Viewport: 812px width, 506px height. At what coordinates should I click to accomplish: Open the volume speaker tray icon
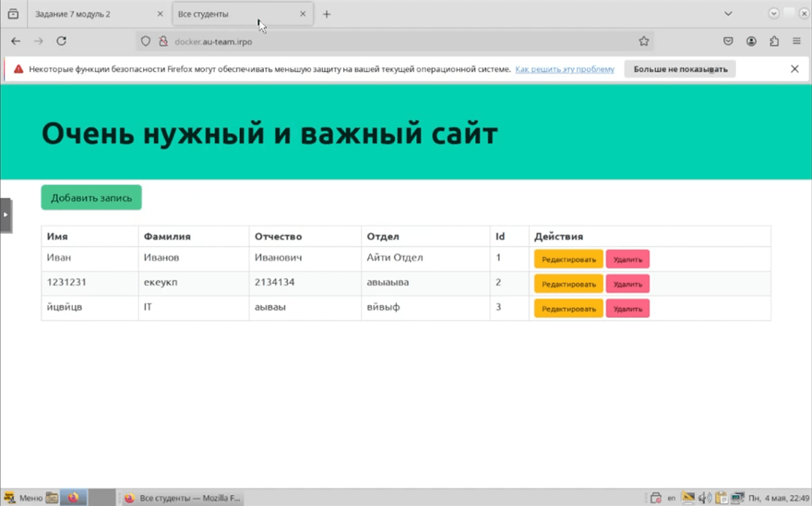705,498
